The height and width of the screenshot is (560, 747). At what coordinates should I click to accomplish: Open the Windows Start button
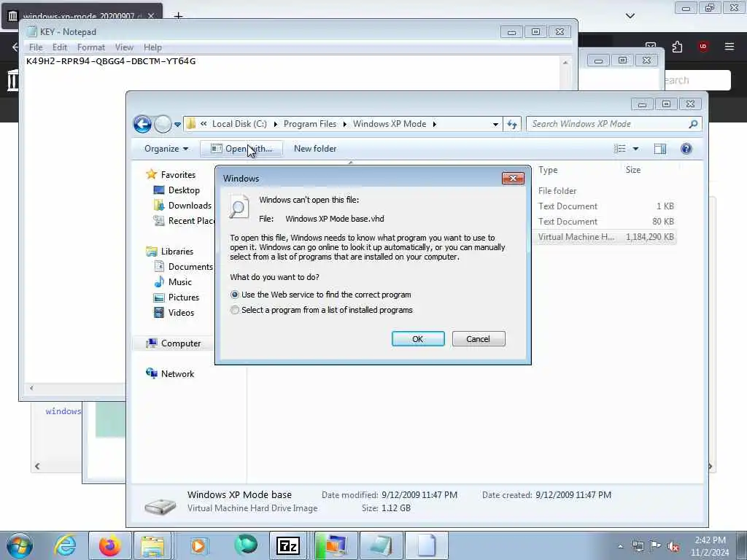(20, 545)
